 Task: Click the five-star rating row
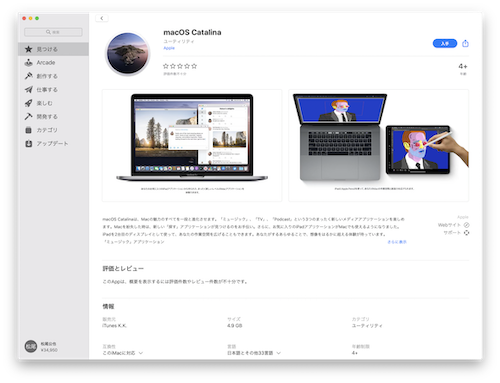(x=180, y=66)
